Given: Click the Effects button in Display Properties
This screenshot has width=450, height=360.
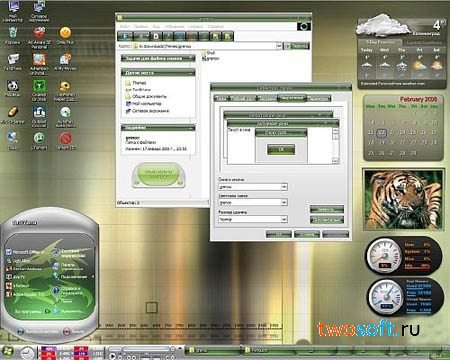Looking at the screenshot, I should point(327,209).
